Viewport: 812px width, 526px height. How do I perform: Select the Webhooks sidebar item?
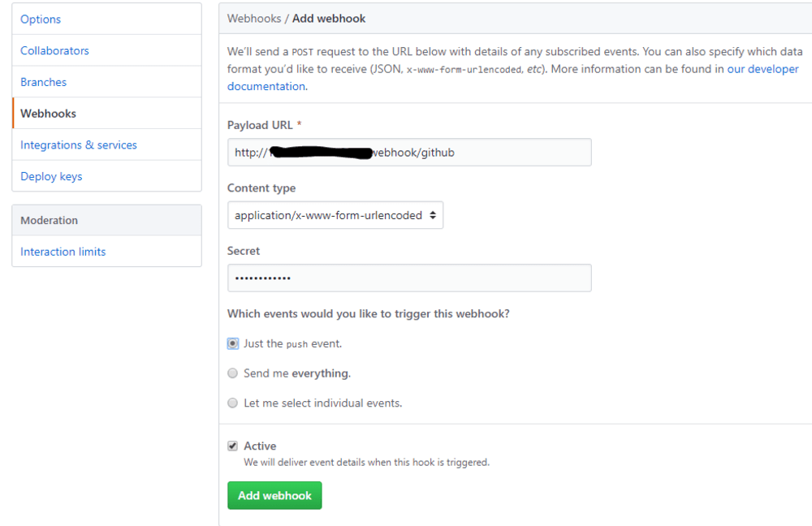[x=48, y=114]
